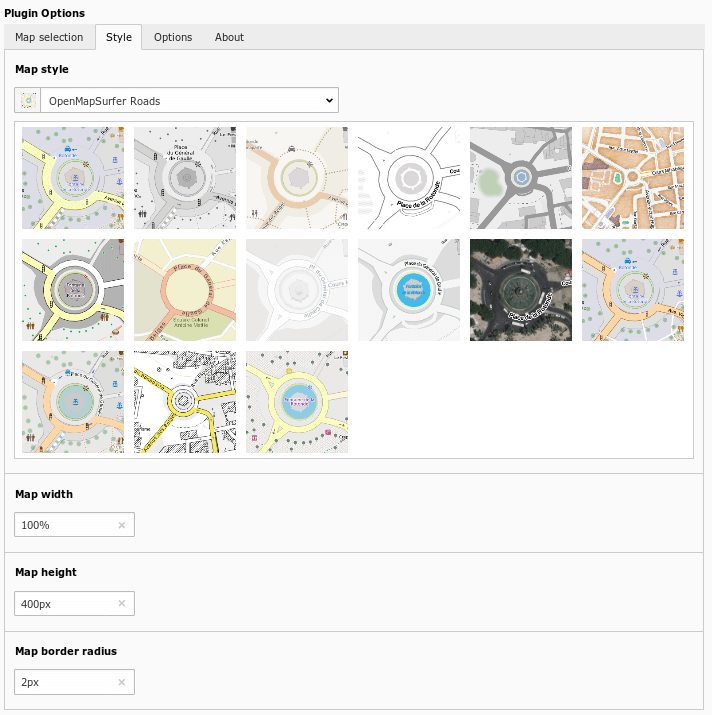Select the Style tab

point(119,37)
